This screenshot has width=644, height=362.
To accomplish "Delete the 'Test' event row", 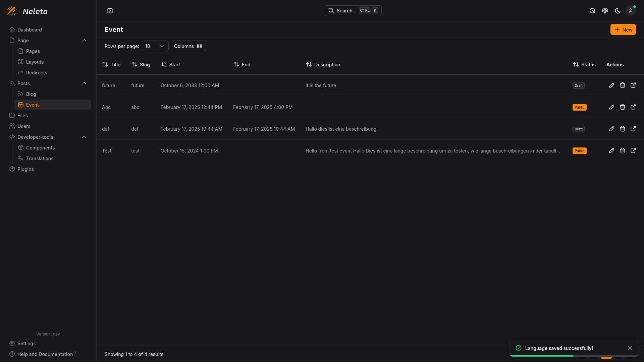I will (x=623, y=151).
